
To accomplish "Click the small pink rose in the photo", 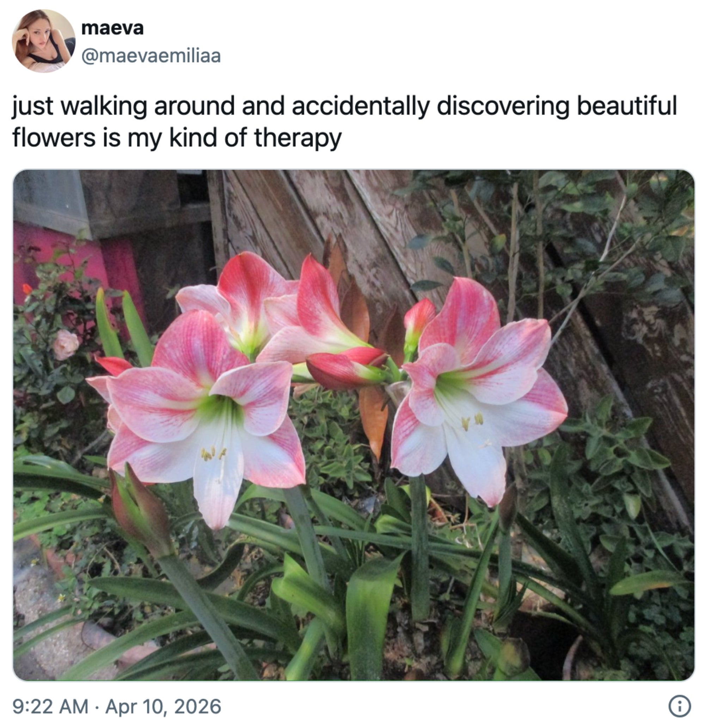I will (x=66, y=345).
